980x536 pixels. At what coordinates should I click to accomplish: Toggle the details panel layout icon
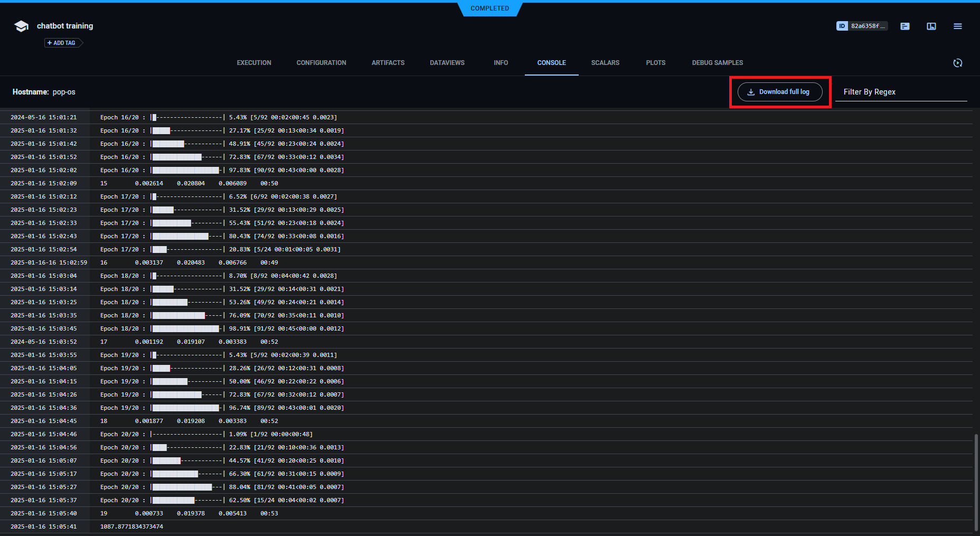click(x=931, y=26)
